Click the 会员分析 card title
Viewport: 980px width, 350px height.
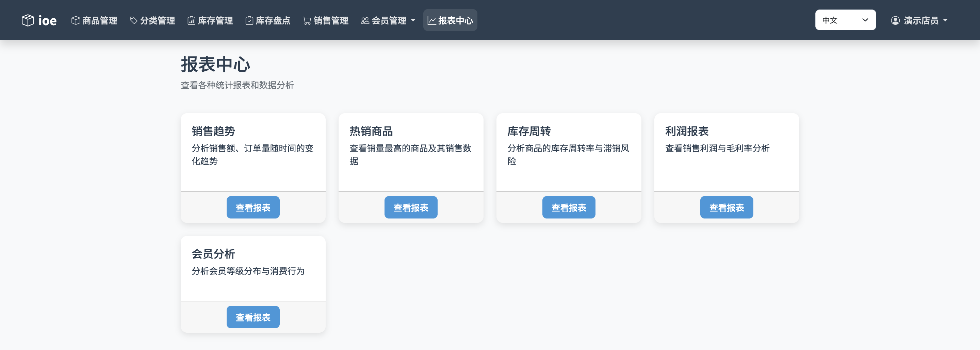(x=213, y=254)
